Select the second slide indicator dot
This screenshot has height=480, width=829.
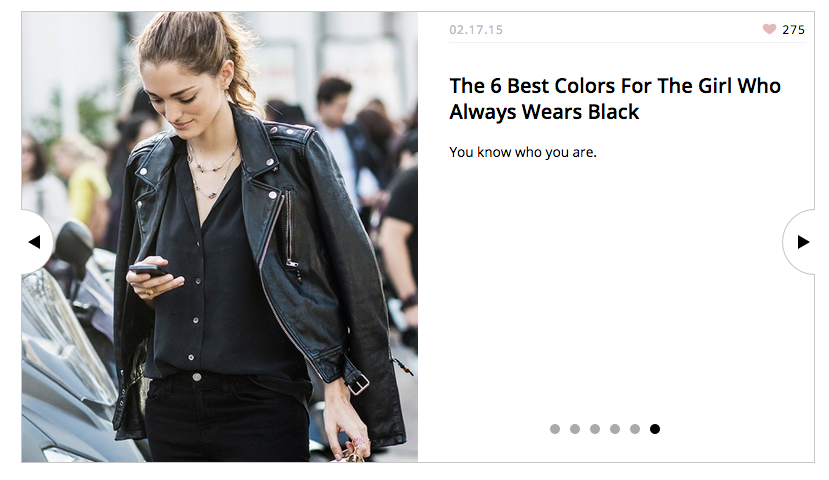(x=575, y=429)
